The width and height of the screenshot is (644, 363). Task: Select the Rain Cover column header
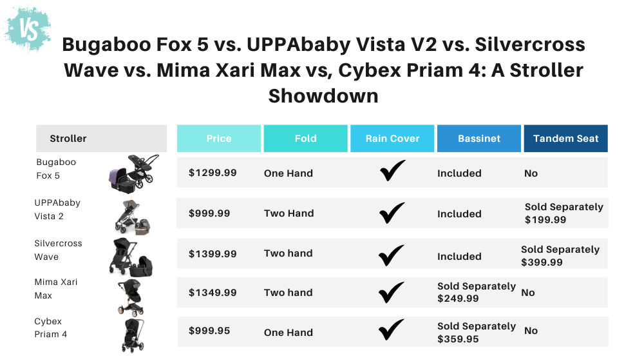tap(392, 139)
